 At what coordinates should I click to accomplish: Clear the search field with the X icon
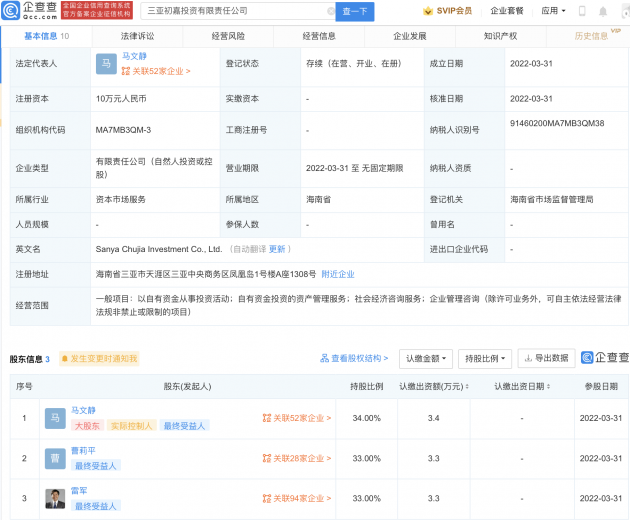coord(331,11)
